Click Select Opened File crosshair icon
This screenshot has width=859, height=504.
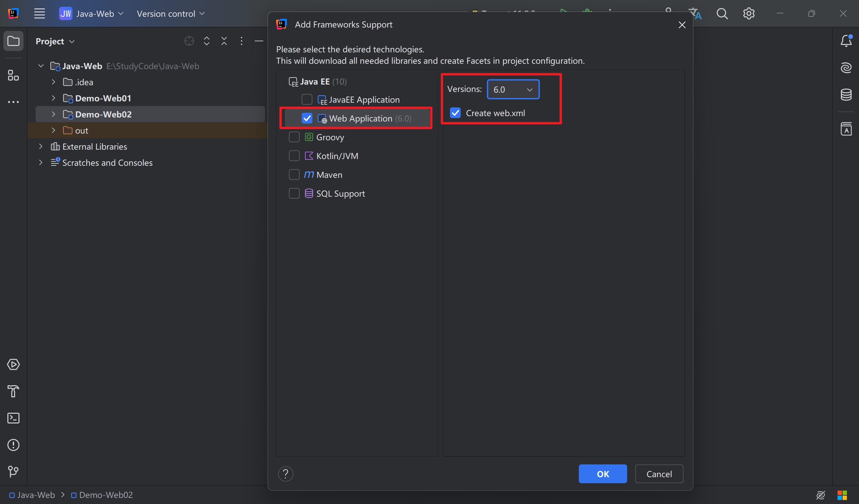coord(189,41)
